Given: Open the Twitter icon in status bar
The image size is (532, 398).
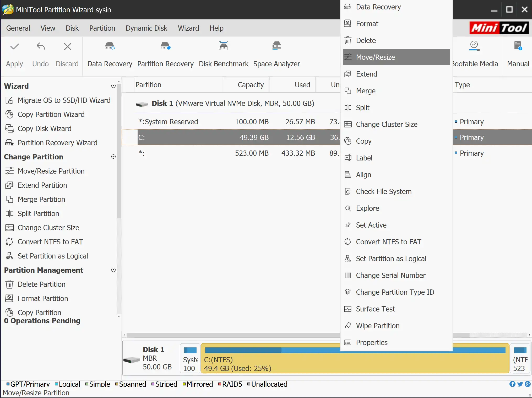Looking at the screenshot, I should [520, 384].
